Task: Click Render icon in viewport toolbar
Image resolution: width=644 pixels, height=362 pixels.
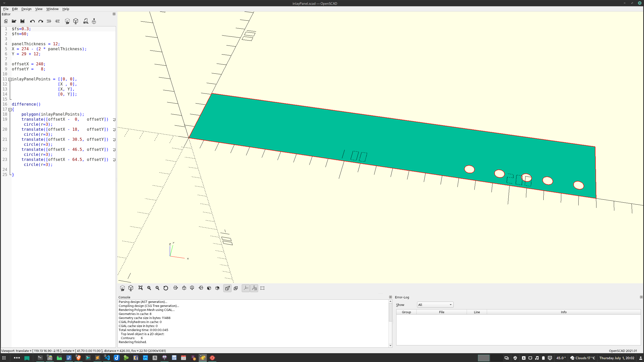Action: pos(131,288)
